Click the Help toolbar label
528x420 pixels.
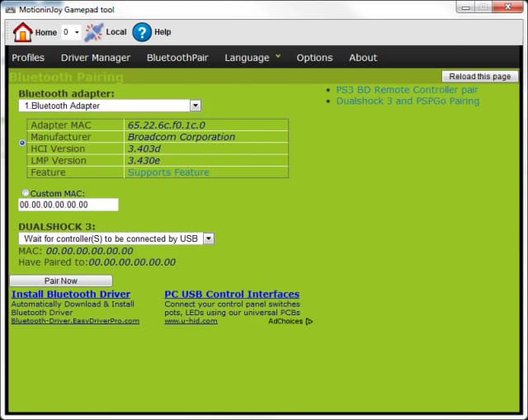pos(163,32)
